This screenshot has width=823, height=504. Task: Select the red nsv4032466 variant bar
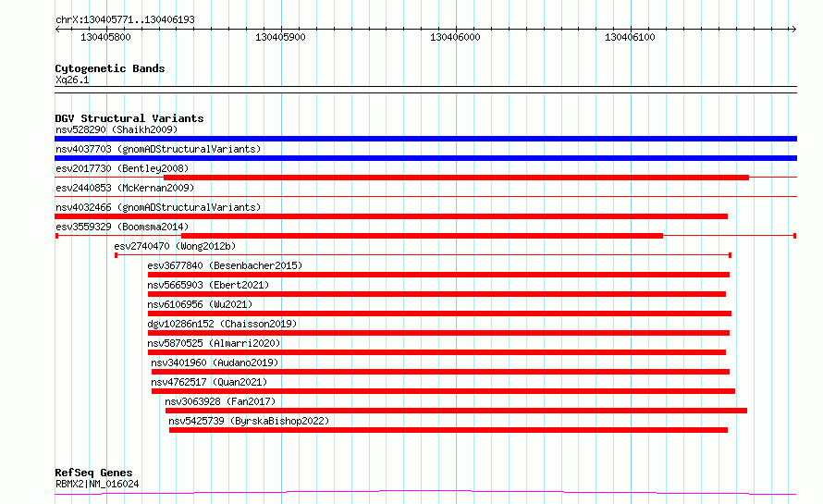[x=391, y=216]
